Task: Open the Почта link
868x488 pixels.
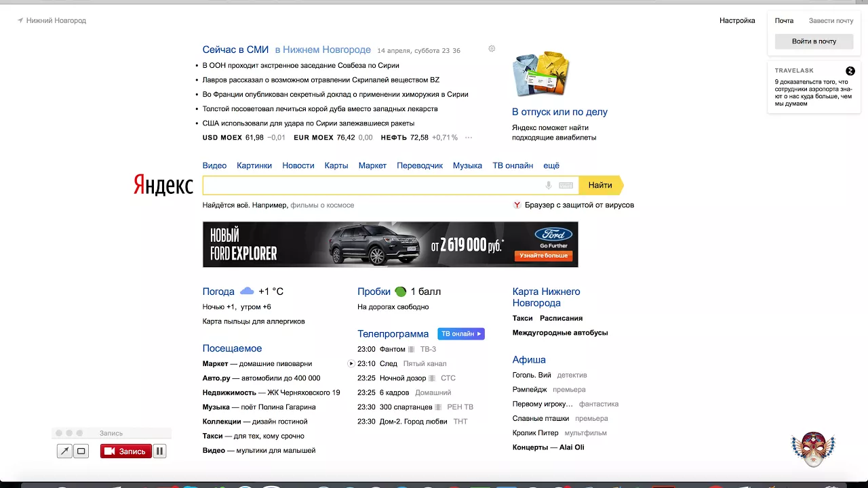Action: click(784, 20)
